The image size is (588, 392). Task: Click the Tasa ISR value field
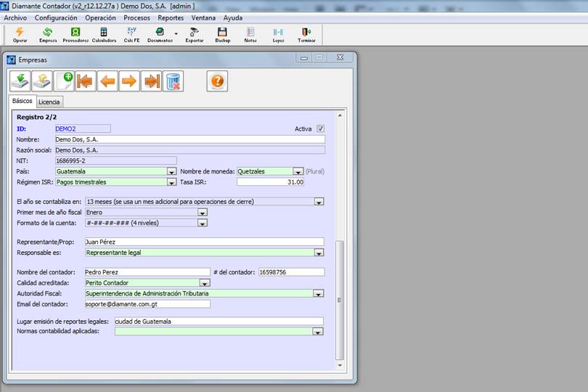coord(270,182)
